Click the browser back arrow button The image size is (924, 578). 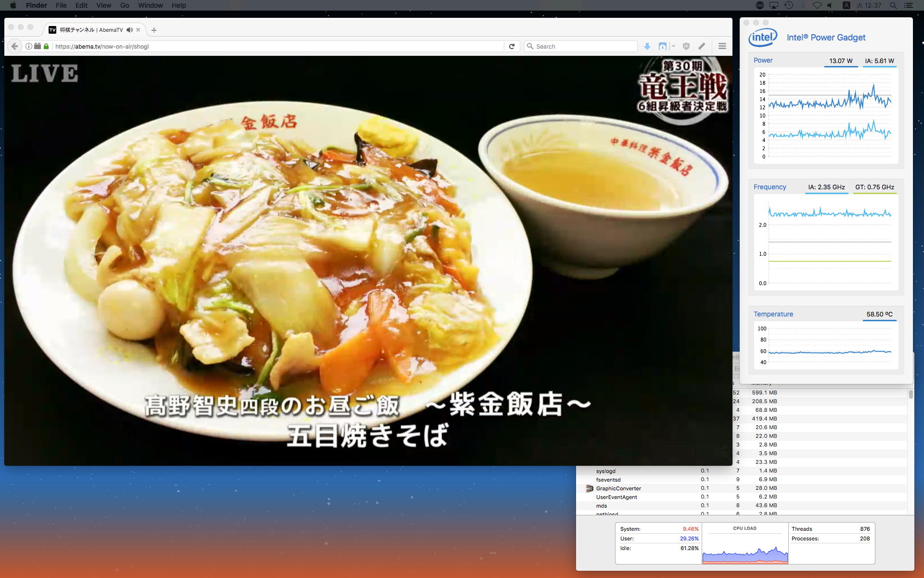(x=14, y=46)
